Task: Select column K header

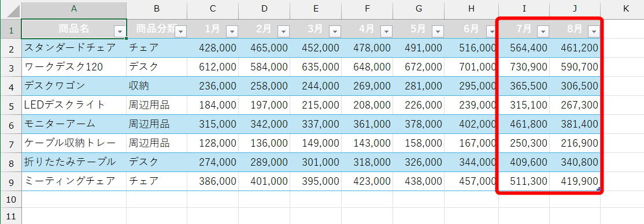Action: [x=626, y=9]
